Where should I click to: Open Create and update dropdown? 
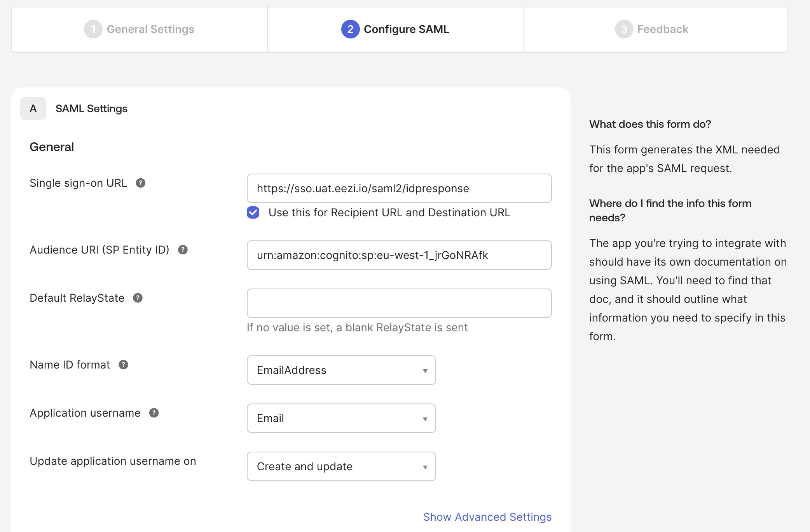[341, 466]
